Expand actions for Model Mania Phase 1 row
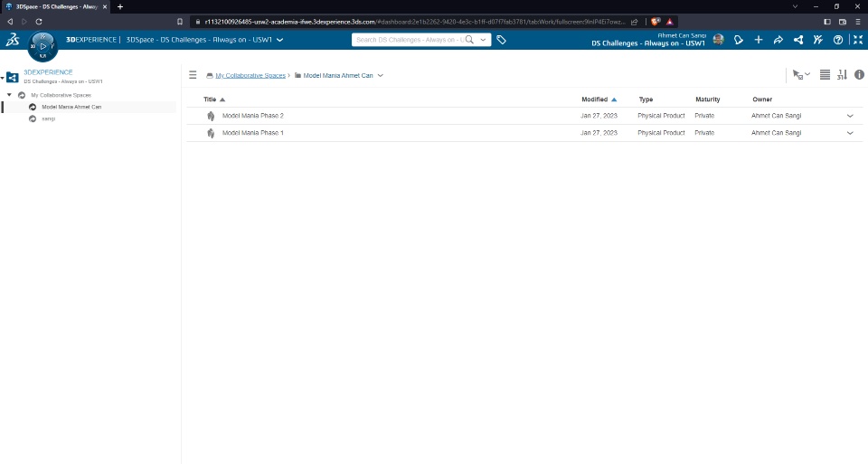Viewport: 868px width, 464px height. pyautogui.click(x=850, y=133)
